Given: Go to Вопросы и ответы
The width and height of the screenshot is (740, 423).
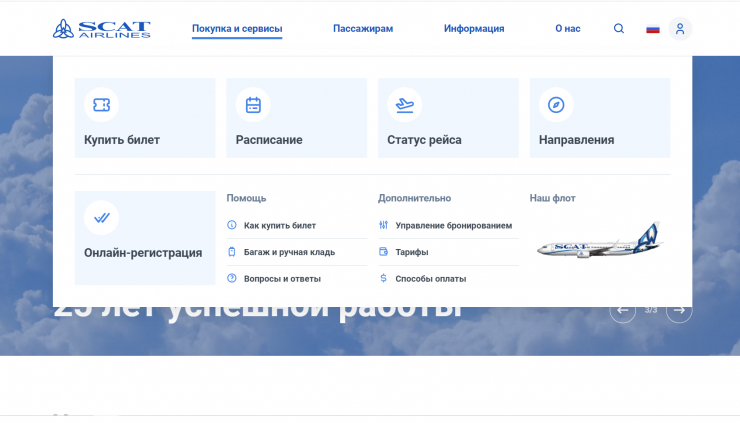Looking at the screenshot, I should click(282, 279).
